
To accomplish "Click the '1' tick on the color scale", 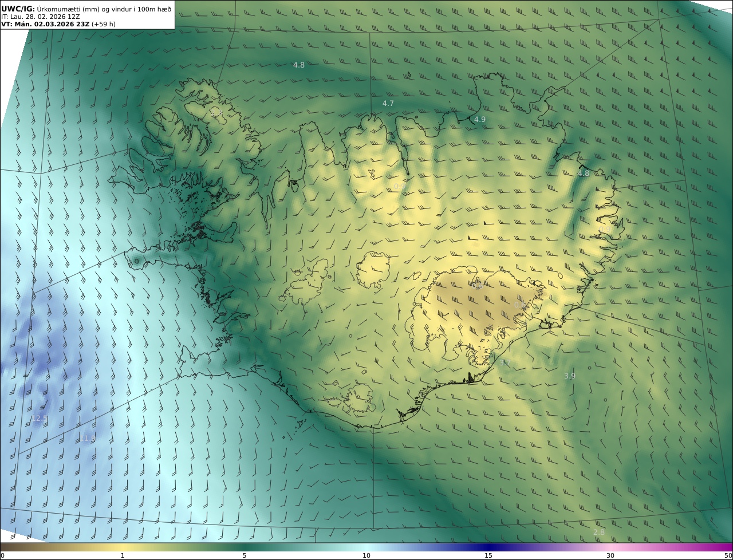I will pyautogui.click(x=123, y=555).
